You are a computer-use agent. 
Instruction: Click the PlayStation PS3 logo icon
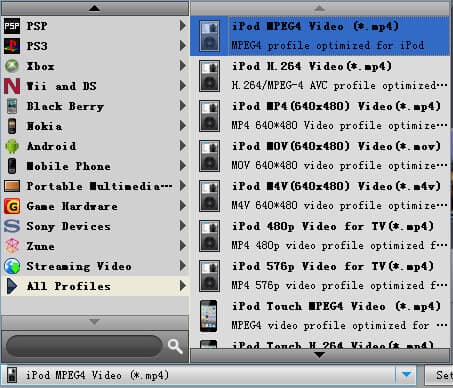coord(12,46)
